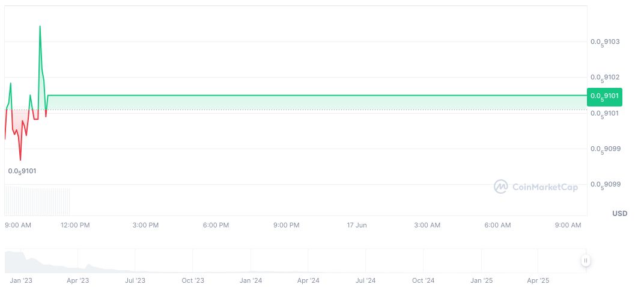Click the highest green peak on the chart

(x=40, y=27)
